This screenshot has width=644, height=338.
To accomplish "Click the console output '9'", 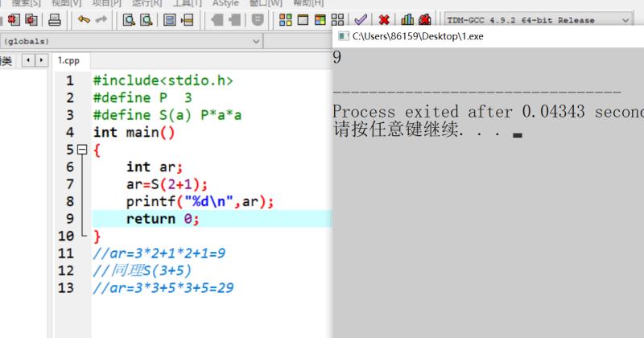I will (x=336, y=57).
